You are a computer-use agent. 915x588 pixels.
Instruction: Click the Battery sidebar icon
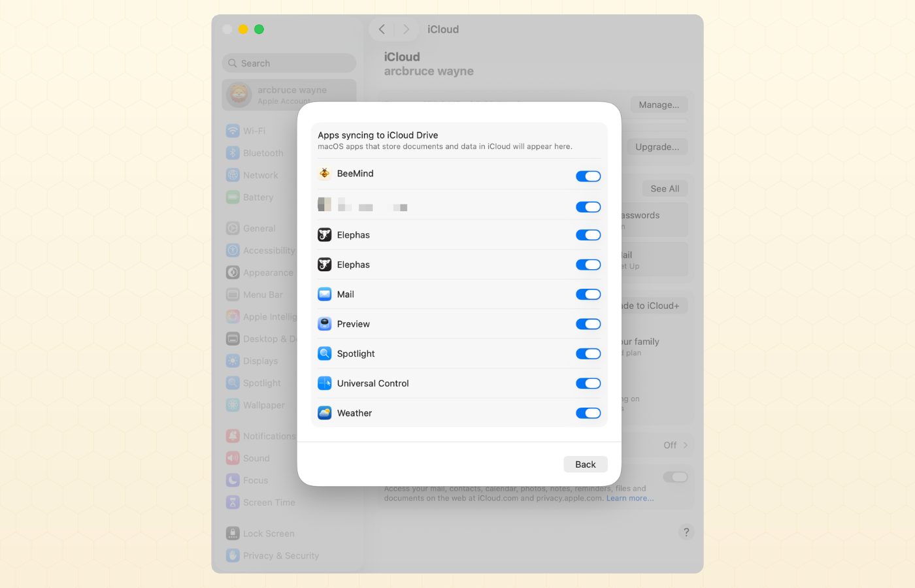(233, 197)
